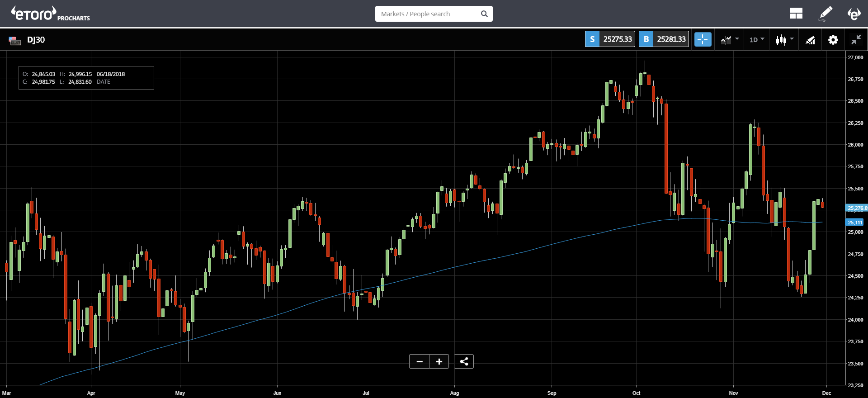Image resolution: width=868 pixels, height=398 pixels.
Task: Open the compare/studies chart dropdown
Action: tap(730, 40)
